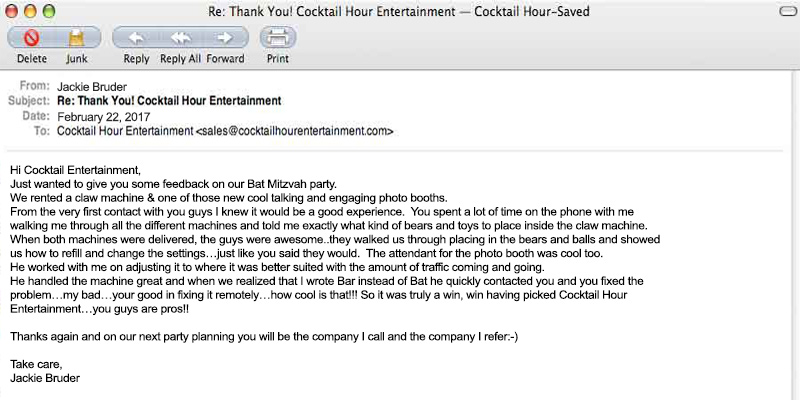
Task: Click the "Take care," sign-off line
Action: tap(35, 365)
